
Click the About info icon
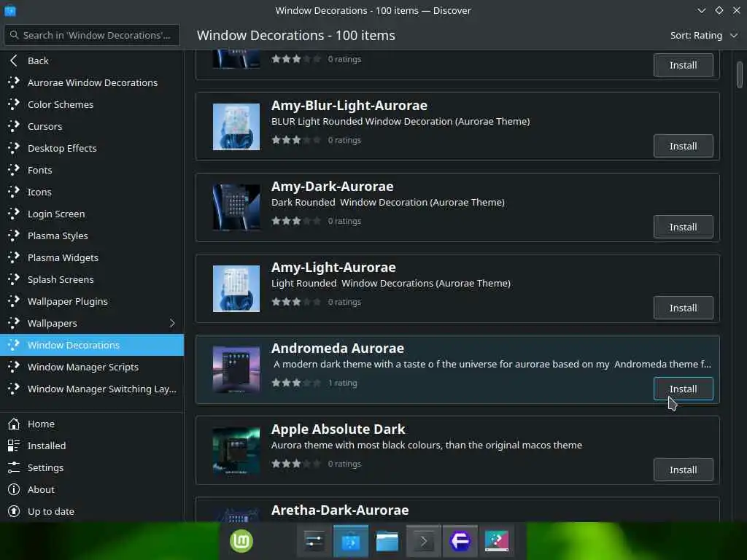click(14, 489)
